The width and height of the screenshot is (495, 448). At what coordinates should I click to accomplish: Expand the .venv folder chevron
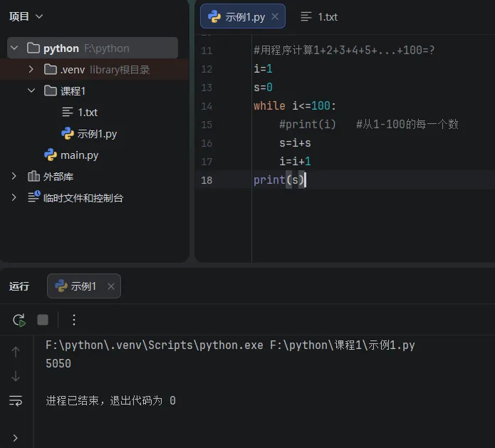(31, 69)
